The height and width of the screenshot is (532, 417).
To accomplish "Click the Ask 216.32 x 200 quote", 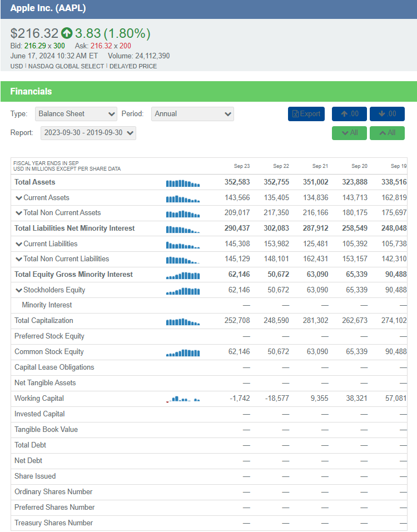I will point(103,46).
